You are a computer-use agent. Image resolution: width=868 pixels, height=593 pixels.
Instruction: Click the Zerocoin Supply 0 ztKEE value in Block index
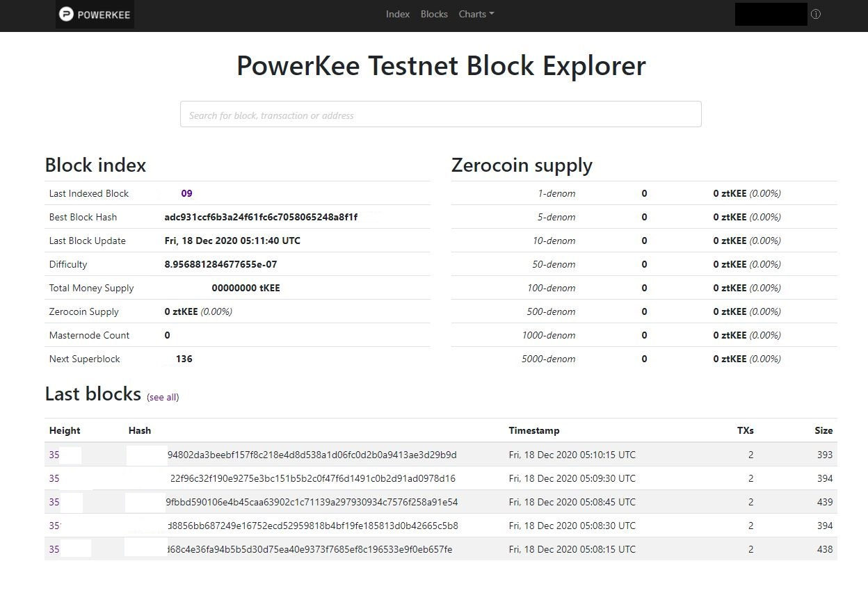click(198, 311)
